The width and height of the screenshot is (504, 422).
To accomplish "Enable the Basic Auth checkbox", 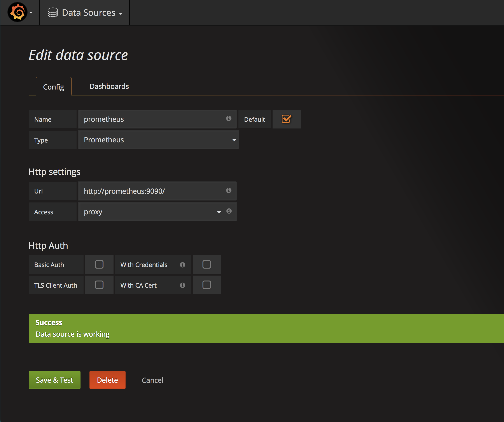I will point(99,264).
